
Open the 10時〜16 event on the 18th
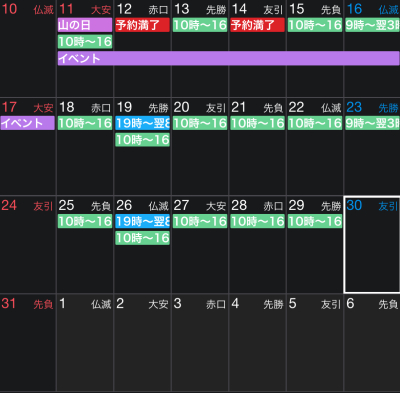(85, 123)
